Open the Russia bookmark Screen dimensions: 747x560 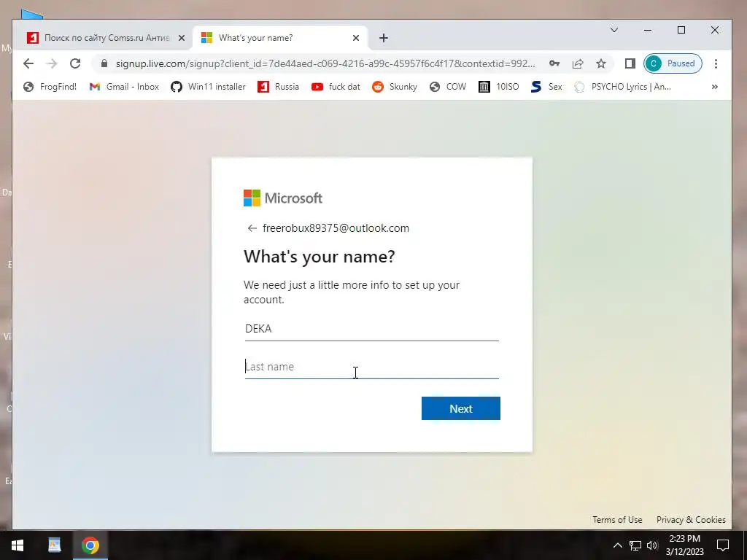pos(278,87)
